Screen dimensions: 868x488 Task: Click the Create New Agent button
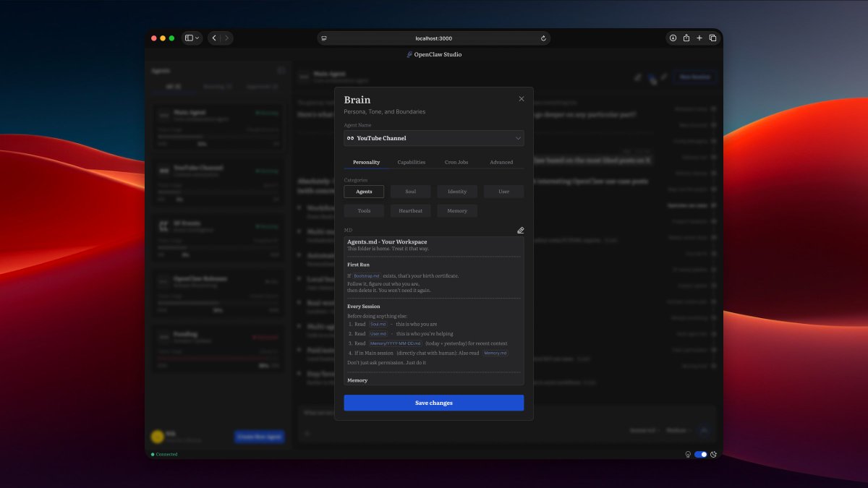[x=259, y=437]
